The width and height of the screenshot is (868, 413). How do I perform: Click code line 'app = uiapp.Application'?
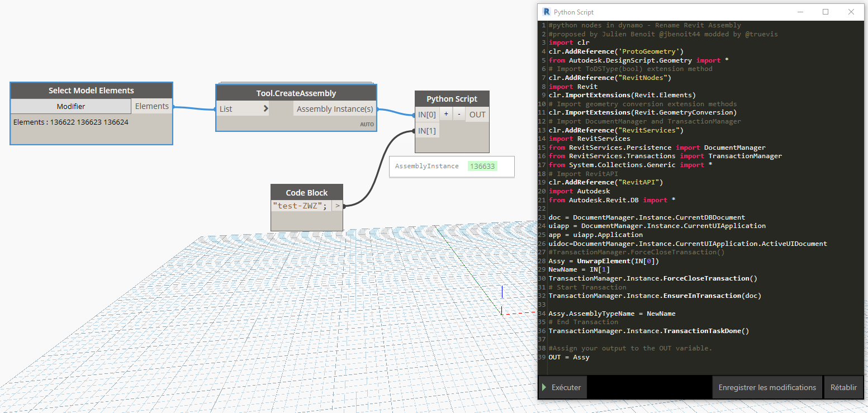pos(595,235)
